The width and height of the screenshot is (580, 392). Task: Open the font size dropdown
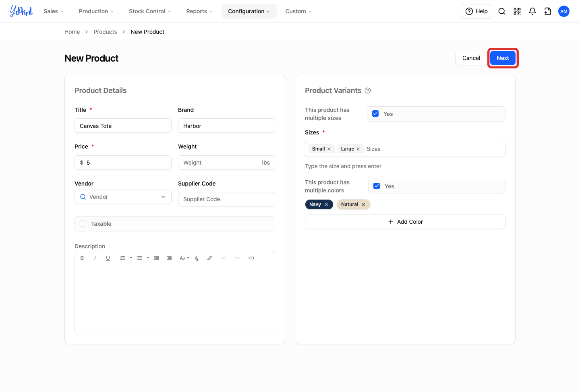point(184,258)
